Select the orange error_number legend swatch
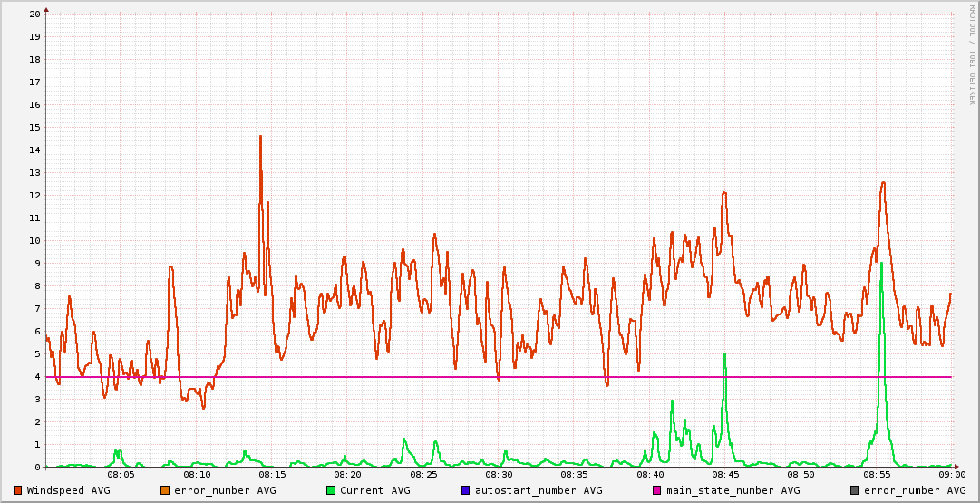This screenshot has height=503, width=980. coord(165,490)
